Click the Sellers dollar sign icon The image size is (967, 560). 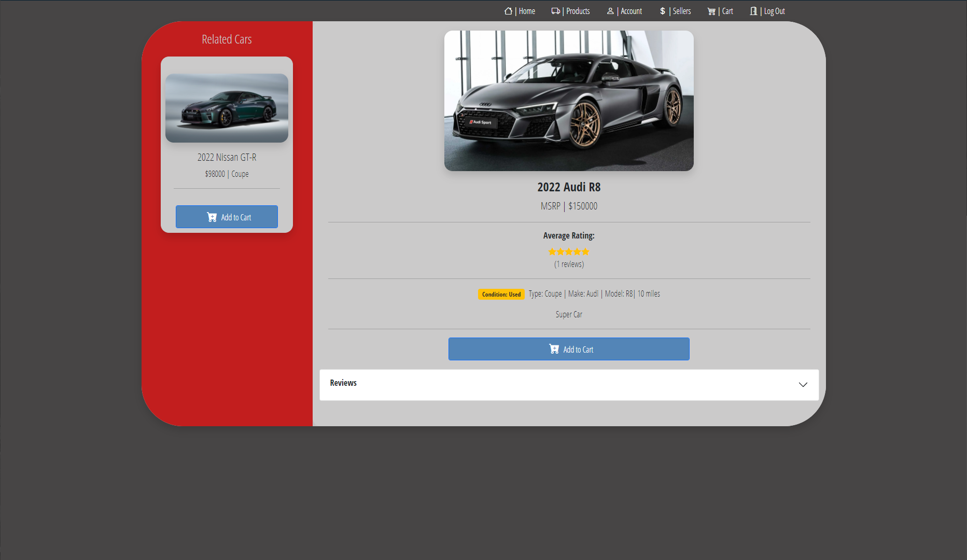pos(662,11)
